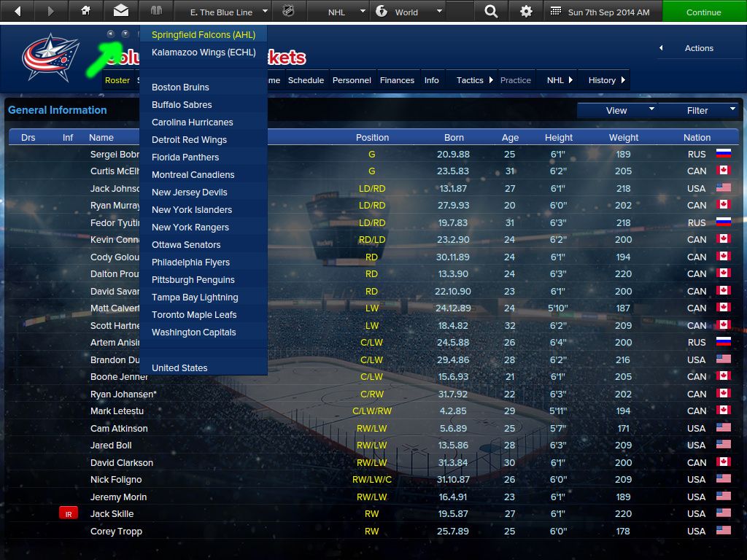Open player Jared Boll's profile
Screen dimensions: 747x560
pos(111,446)
